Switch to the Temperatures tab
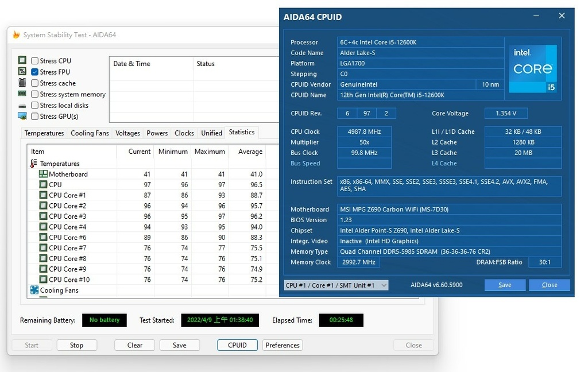Viewport: 588px width, 372px height. 44,133
